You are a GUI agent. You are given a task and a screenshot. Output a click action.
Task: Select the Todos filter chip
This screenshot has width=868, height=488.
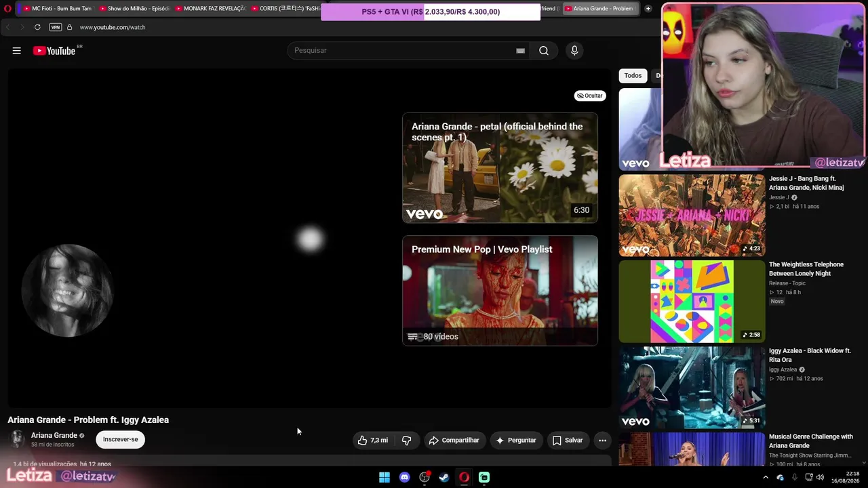633,76
